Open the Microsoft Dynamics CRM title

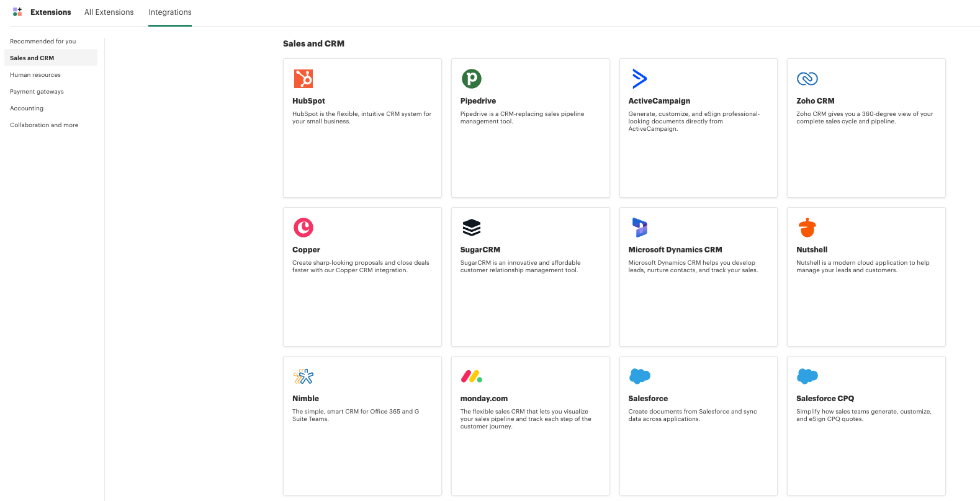click(675, 250)
